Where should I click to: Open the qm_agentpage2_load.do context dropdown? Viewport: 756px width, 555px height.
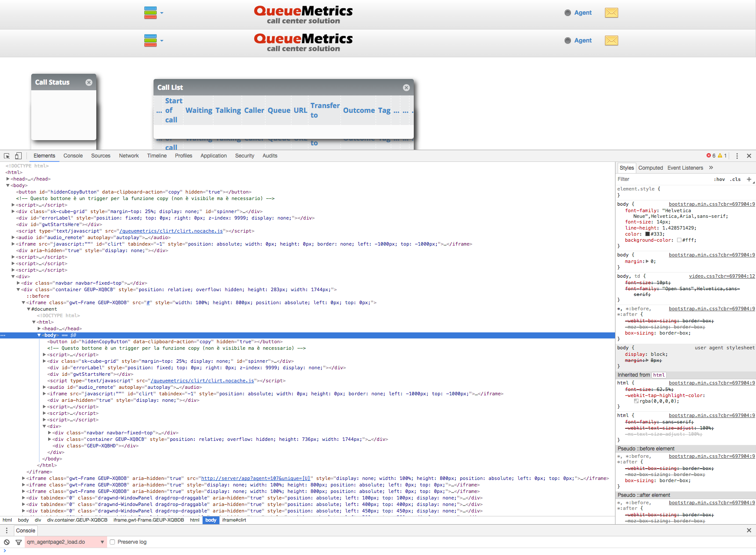click(66, 542)
